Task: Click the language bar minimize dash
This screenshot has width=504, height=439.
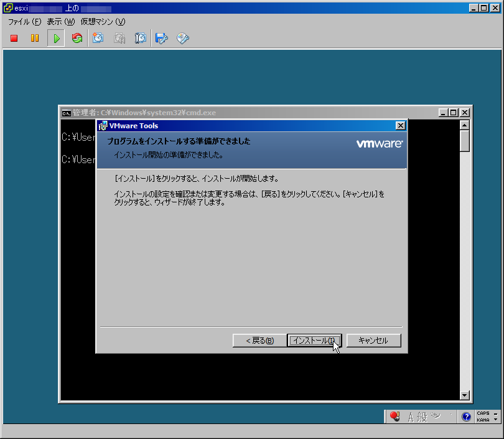Action: tap(496, 413)
